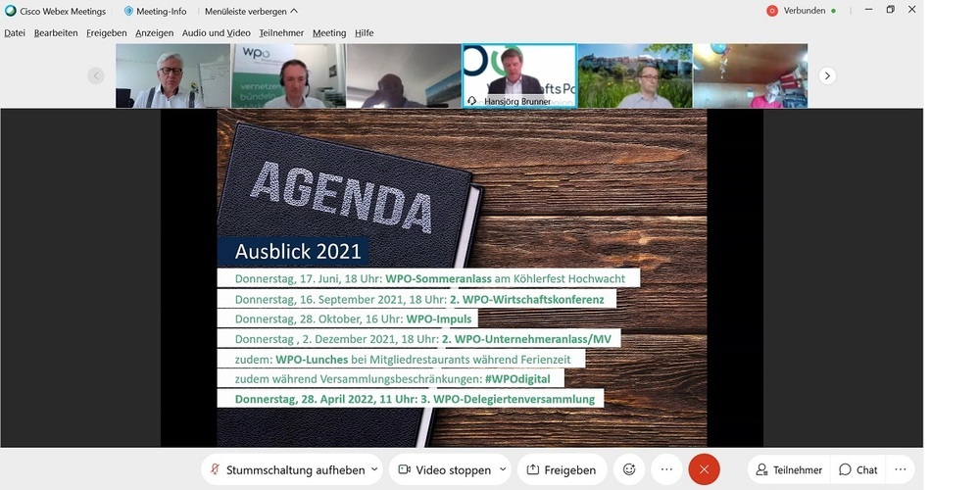The image size is (980, 490).
Task: Unmute via Stummschaltung aufheben
Action: point(286,469)
